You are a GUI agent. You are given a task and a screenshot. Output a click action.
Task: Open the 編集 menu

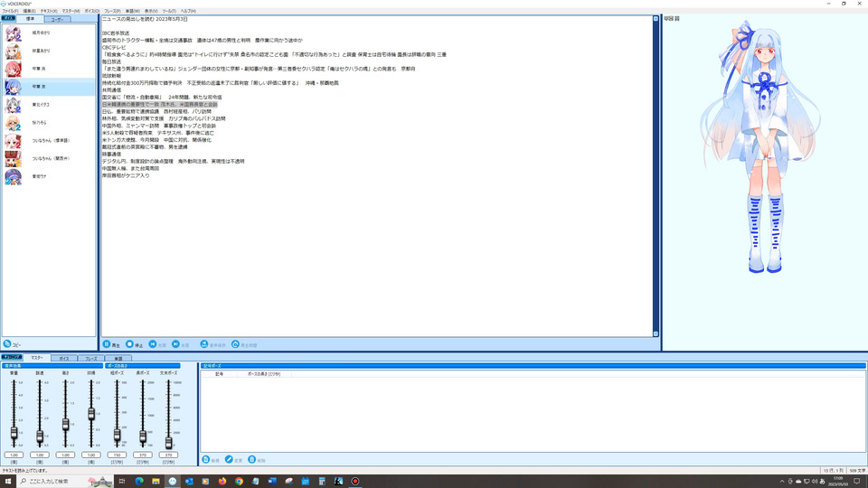click(x=29, y=11)
